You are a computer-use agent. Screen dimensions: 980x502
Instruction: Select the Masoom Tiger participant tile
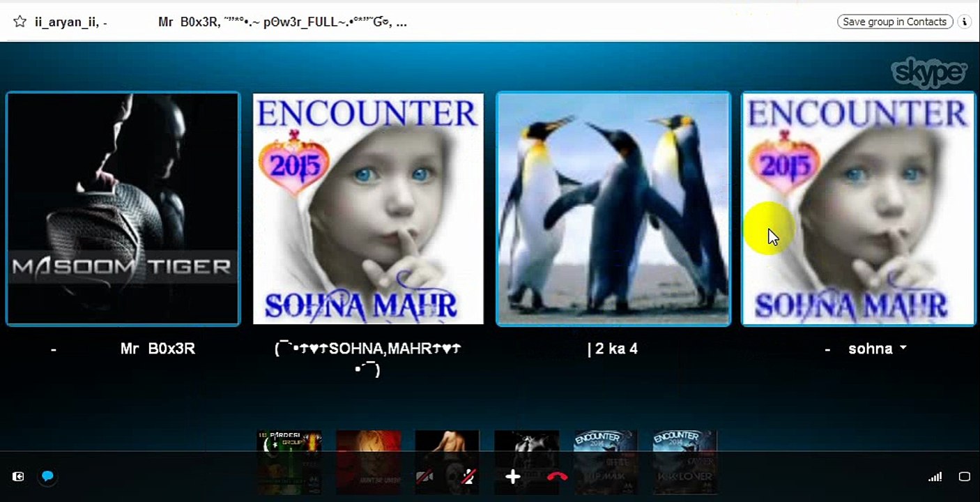coord(123,208)
